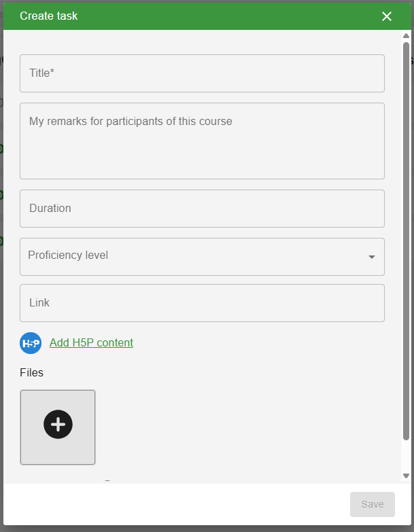This screenshot has width=414, height=532.
Task: Click the Add H5P content link
Action: pos(91,342)
